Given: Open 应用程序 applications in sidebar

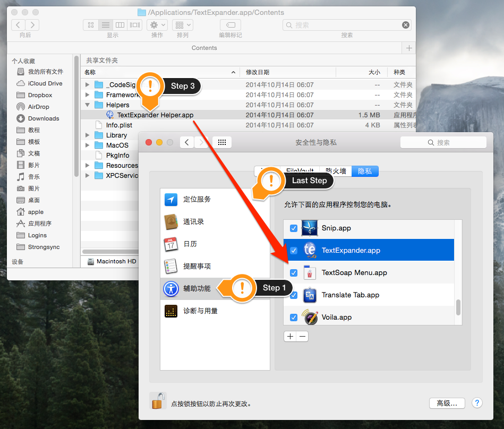Looking at the screenshot, I should pos(39,224).
